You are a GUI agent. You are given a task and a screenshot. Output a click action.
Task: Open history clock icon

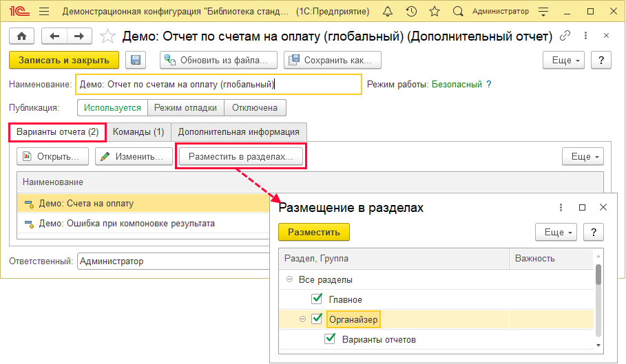411,11
